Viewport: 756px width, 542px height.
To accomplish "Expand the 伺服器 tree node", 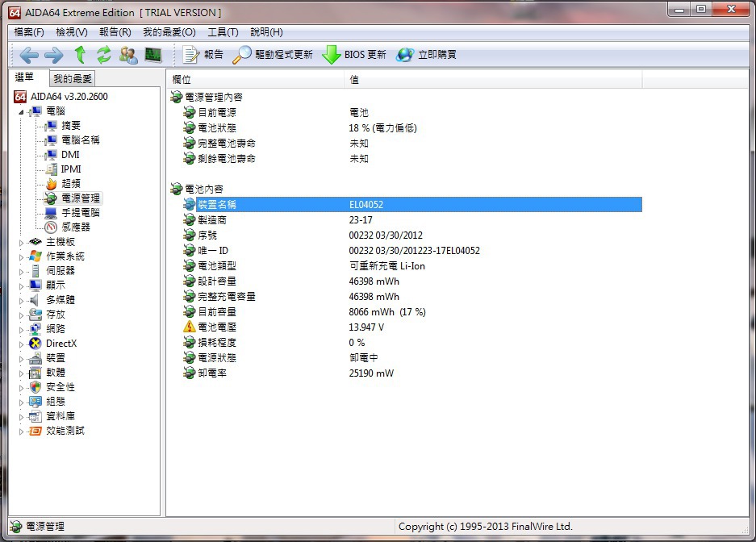I will coord(21,271).
